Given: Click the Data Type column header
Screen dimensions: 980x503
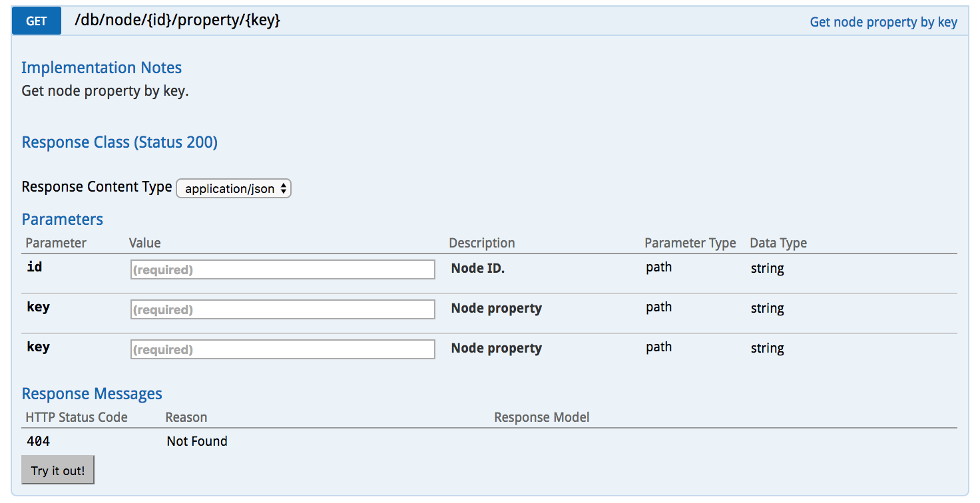Looking at the screenshot, I should pyautogui.click(x=778, y=243).
